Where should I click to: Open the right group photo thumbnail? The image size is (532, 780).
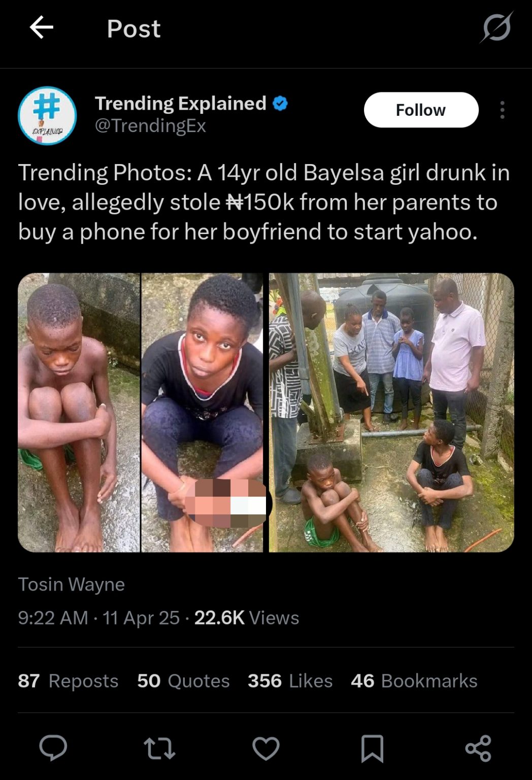click(391, 412)
